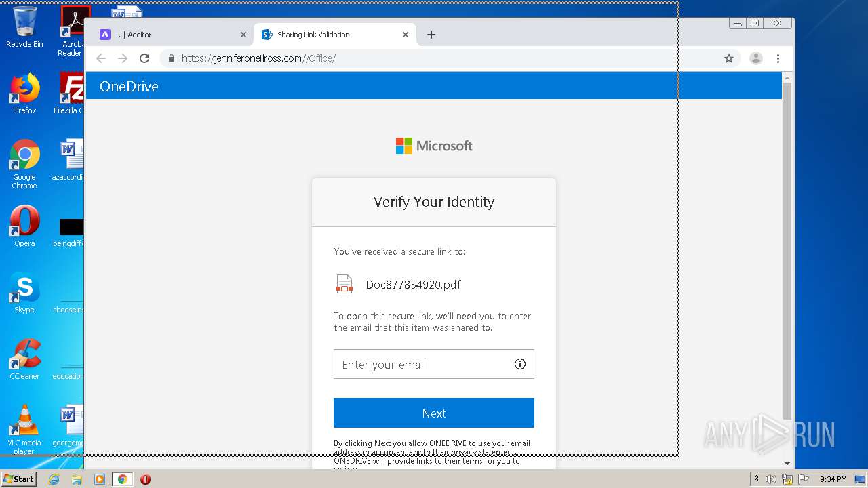Maximize the Chrome window

(754, 23)
